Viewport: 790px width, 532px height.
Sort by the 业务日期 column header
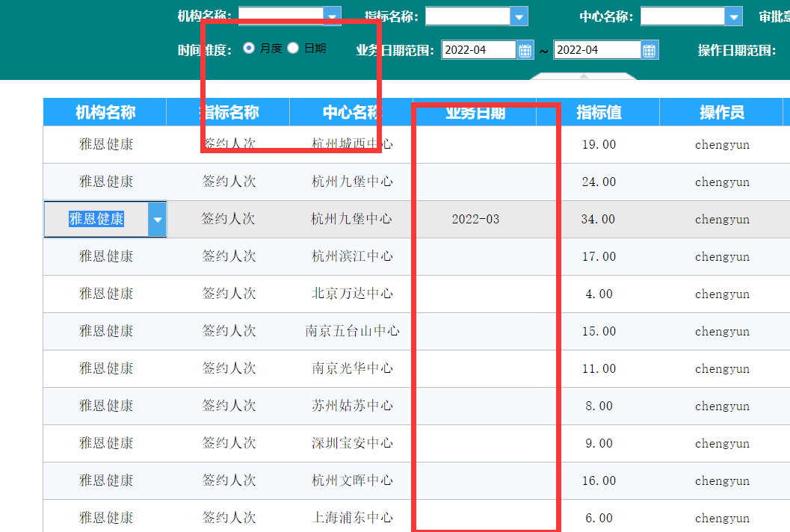pos(475,112)
